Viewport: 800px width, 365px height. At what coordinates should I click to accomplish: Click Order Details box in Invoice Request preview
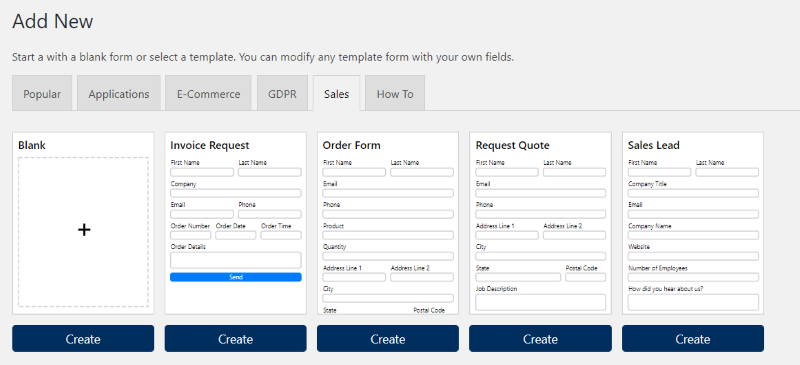point(236,260)
